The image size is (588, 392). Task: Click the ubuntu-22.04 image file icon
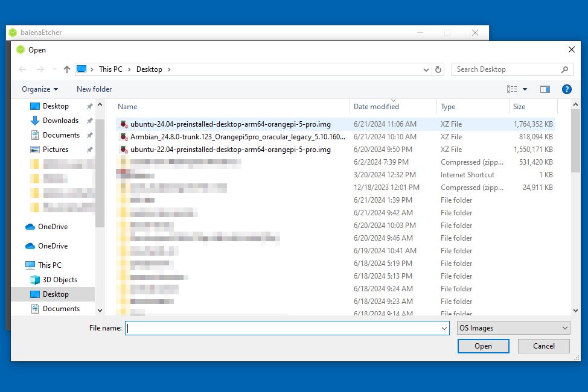pyautogui.click(x=123, y=150)
